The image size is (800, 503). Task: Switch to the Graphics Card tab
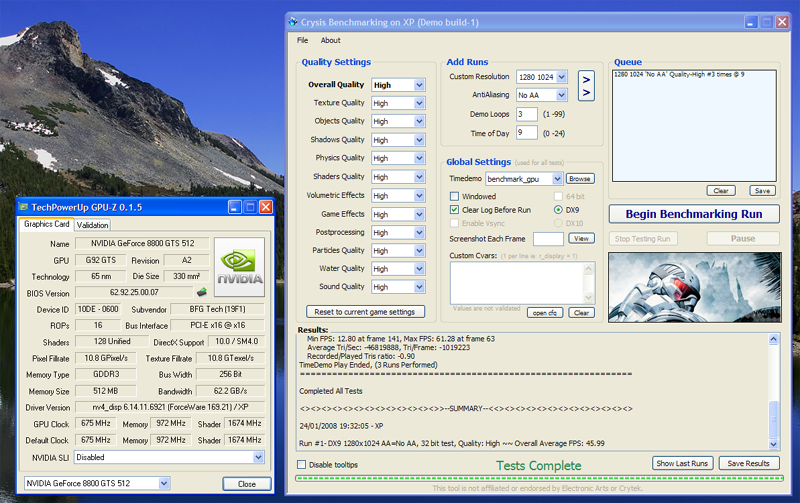coord(46,224)
